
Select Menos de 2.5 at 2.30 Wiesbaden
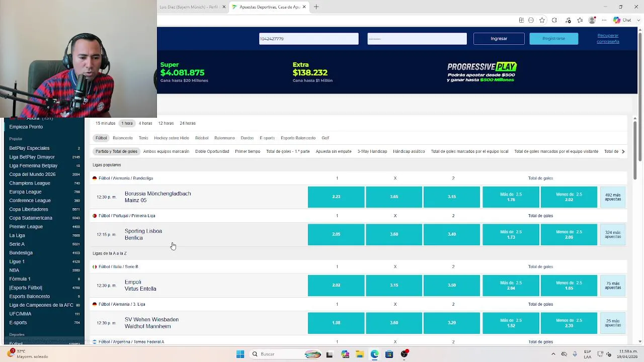tap(569, 323)
